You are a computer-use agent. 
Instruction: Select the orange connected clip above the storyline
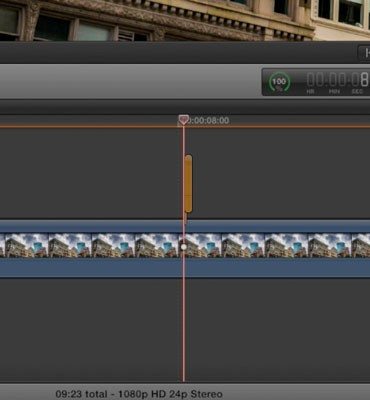(x=188, y=183)
